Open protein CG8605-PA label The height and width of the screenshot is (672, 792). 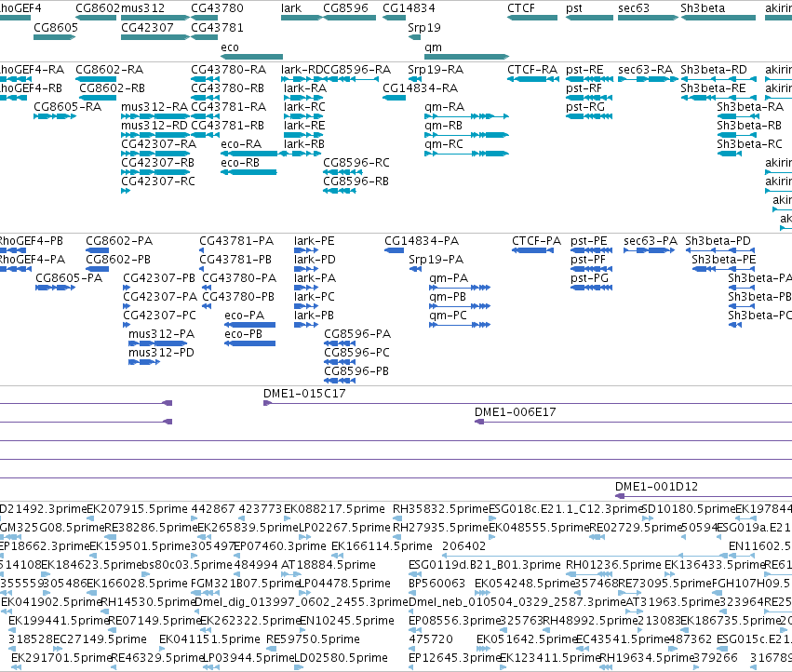(x=69, y=278)
